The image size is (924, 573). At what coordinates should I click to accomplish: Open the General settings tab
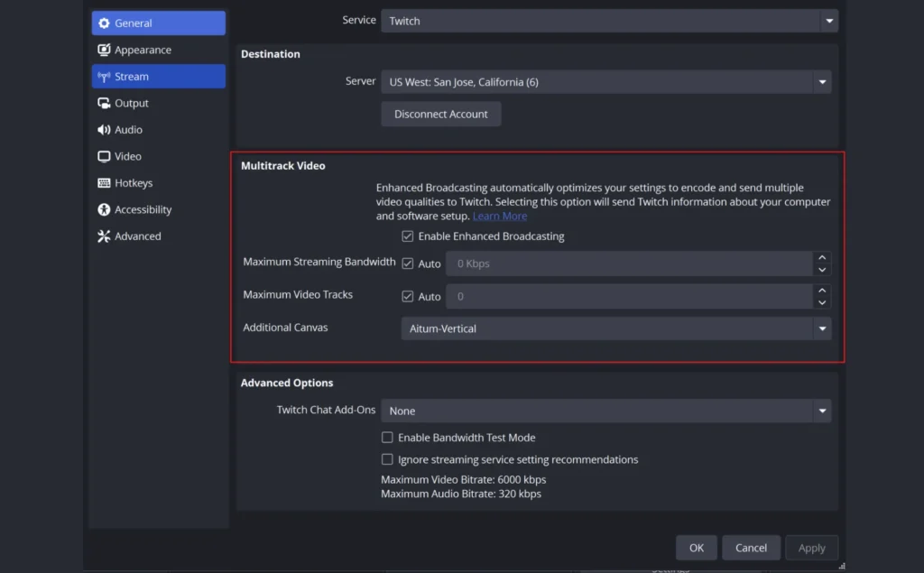click(159, 23)
